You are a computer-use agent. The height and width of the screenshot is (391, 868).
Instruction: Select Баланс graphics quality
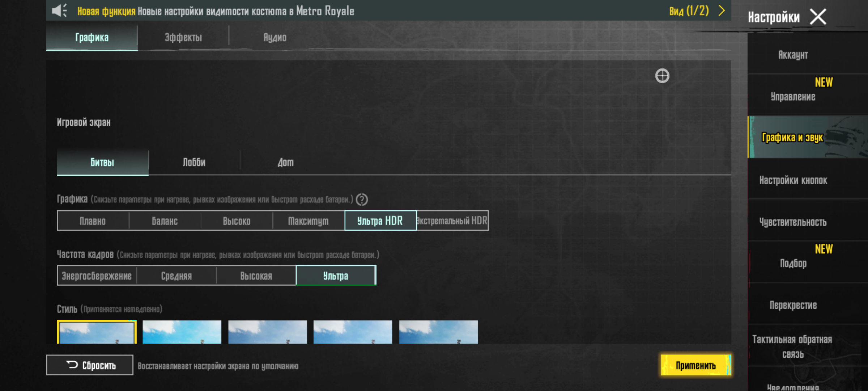click(x=165, y=221)
